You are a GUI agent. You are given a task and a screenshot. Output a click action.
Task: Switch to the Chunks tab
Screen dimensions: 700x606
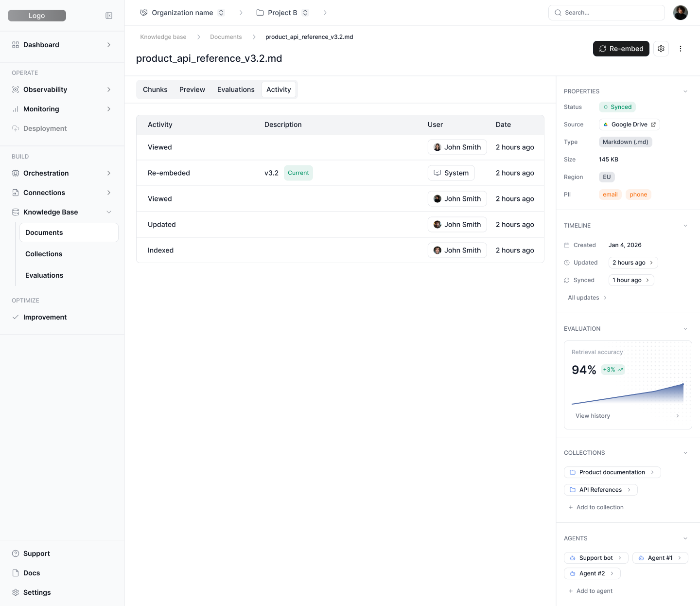[x=155, y=89]
